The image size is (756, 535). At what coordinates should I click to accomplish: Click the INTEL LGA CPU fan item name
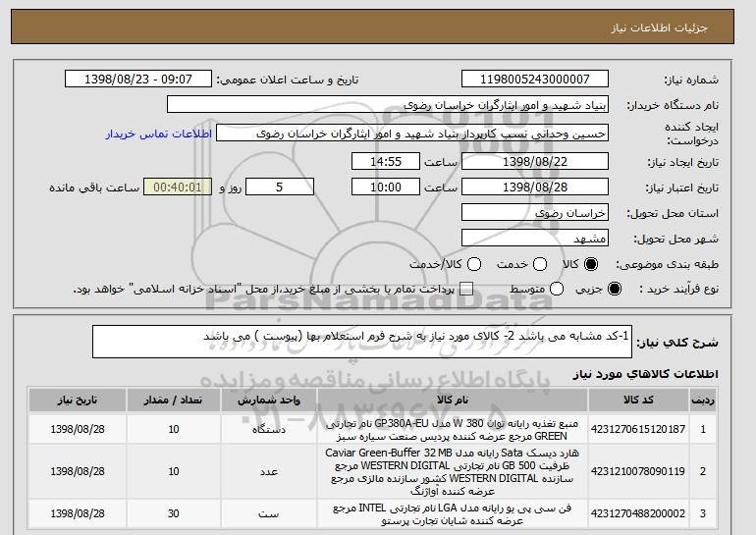click(x=453, y=514)
